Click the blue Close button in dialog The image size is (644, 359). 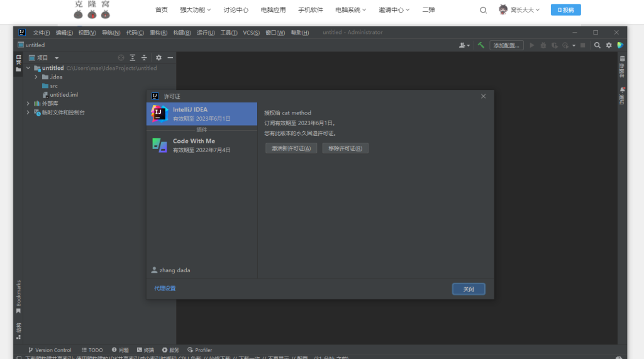point(468,289)
